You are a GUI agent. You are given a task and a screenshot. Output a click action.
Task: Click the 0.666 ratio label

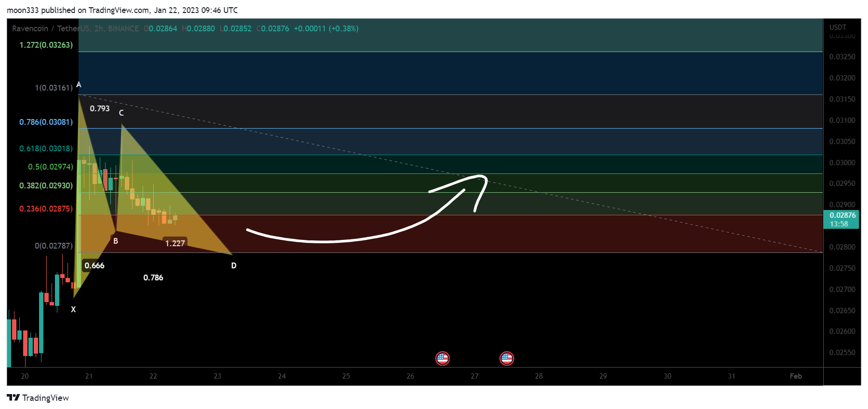[x=94, y=265]
